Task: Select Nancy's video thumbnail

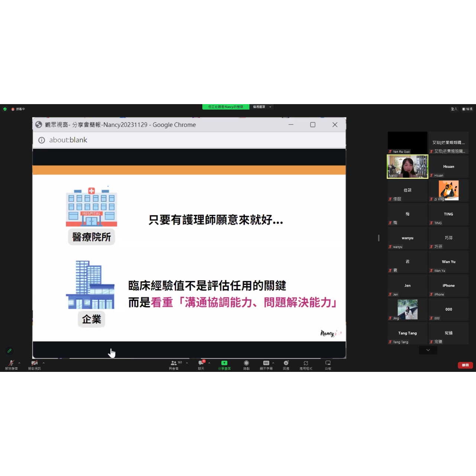Action: (x=408, y=167)
